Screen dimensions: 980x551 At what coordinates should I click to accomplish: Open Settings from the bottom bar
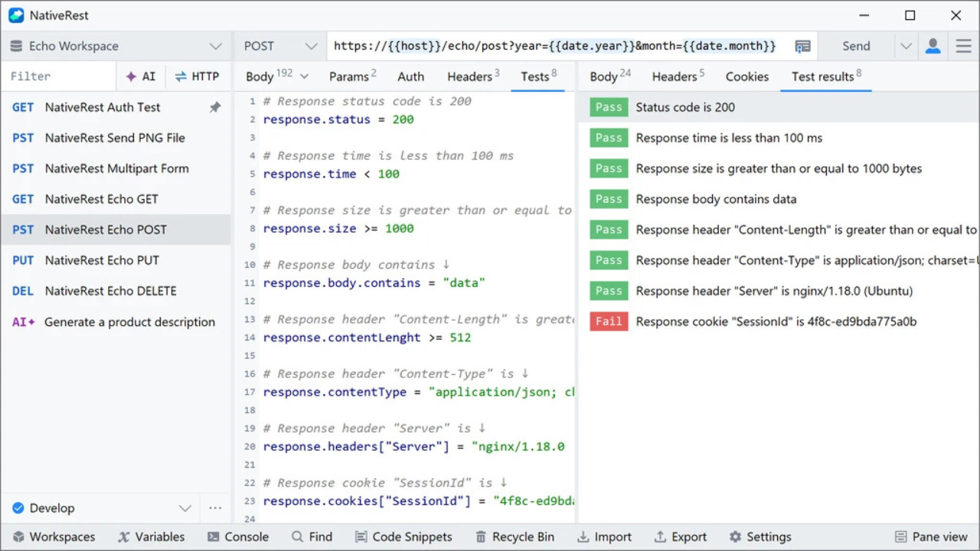tap(759, 536)
